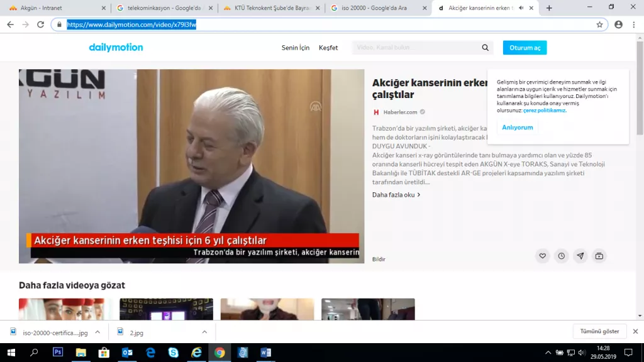Bookmark this page with the star
Image resolution: width=644 pixels, height=362 pixels.
point(599,25)
